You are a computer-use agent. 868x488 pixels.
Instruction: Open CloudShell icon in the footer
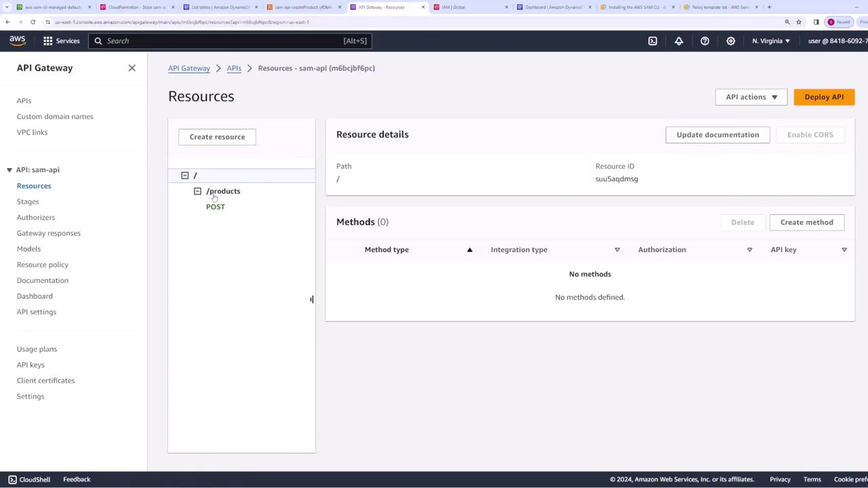[x=12, y=479]
